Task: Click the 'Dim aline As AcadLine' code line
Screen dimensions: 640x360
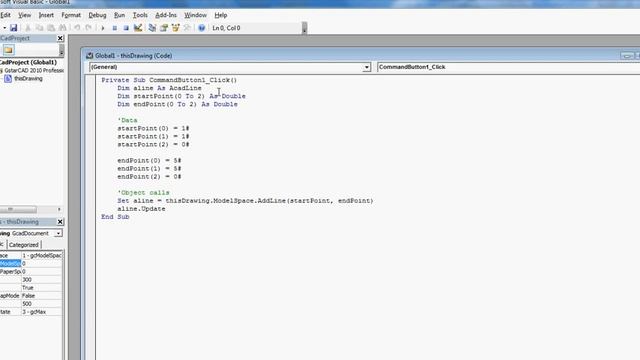Action: click(x=159, y=88)
